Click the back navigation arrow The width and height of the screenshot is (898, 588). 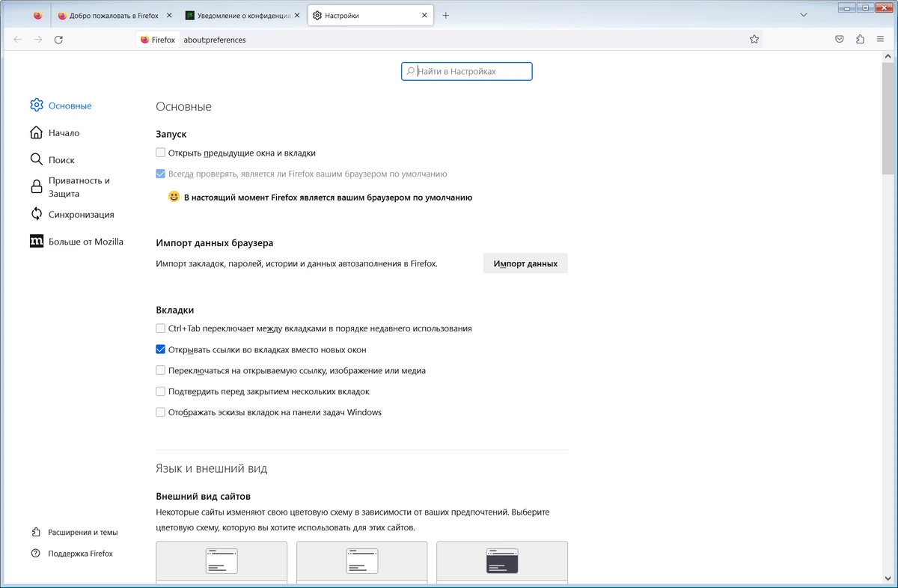[17, 40]
